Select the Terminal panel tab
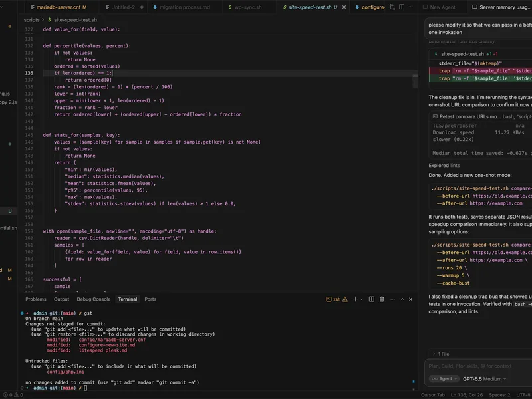Viewport: 532px width, 399px height. [128, 299]
